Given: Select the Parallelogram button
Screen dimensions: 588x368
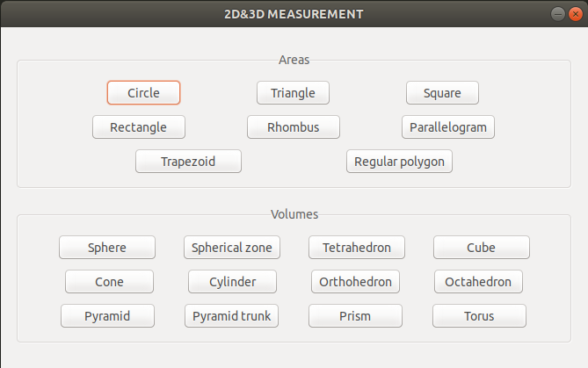Looking at the screenshot, I should 448,127.
